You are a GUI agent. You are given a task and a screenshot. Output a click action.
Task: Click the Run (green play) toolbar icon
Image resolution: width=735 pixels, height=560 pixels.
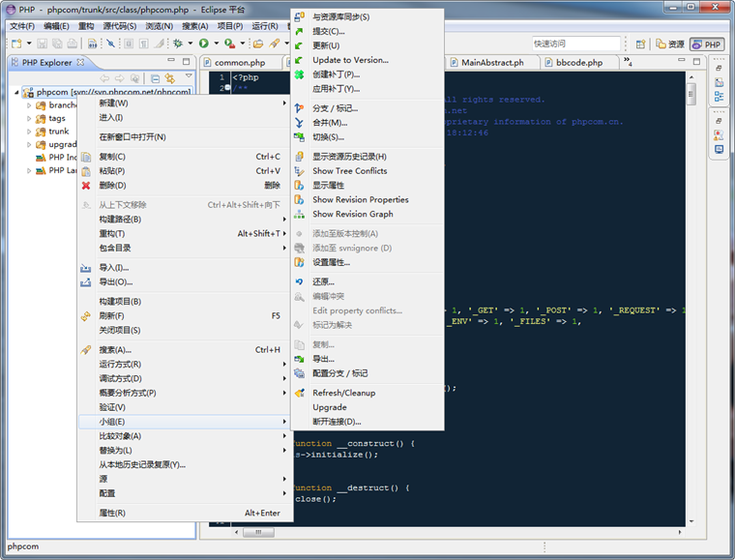[203, 44]
